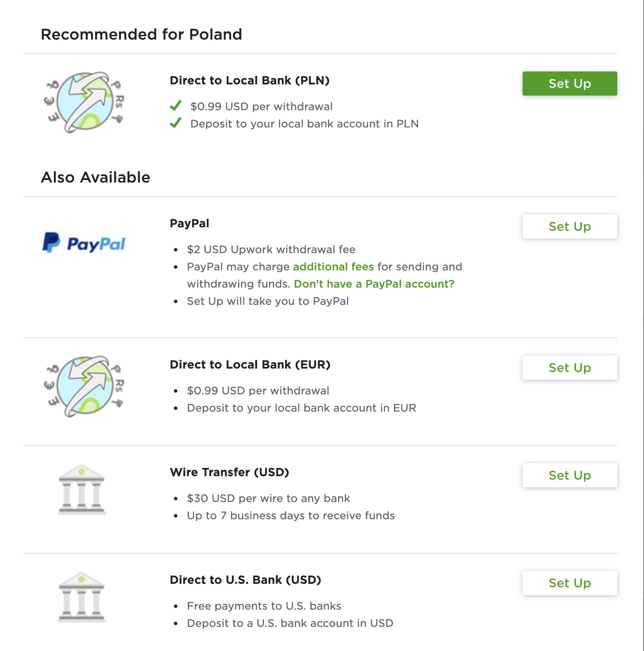644x651 pixels.
Task: Set up PayPal withdrawal method
Action: coord(570,226)
